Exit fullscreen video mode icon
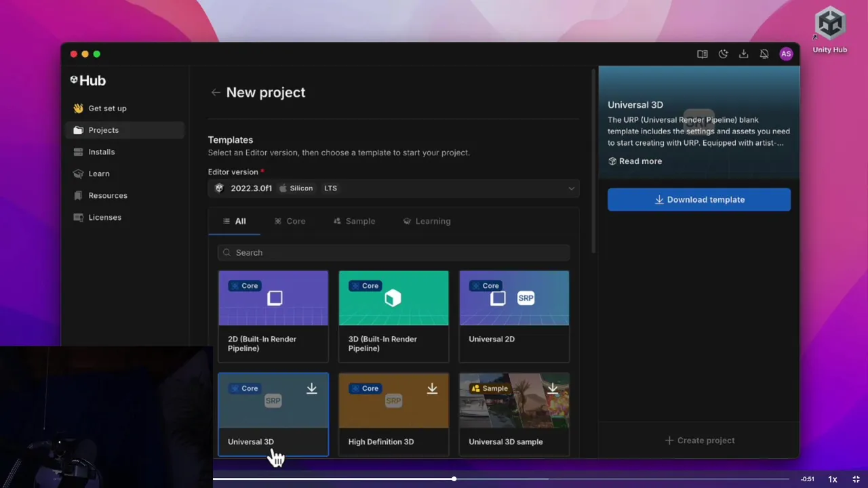 tap(856, 479)
